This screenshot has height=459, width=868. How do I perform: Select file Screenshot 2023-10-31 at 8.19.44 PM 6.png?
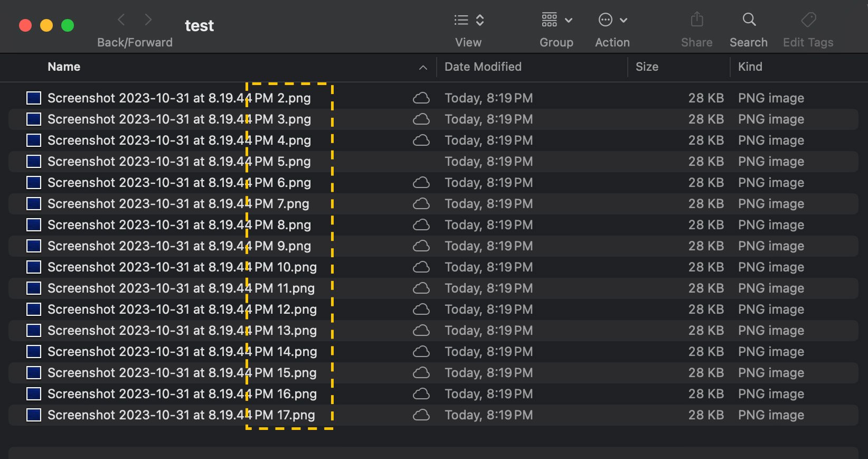pyautogui.click(x=179, y=183)
